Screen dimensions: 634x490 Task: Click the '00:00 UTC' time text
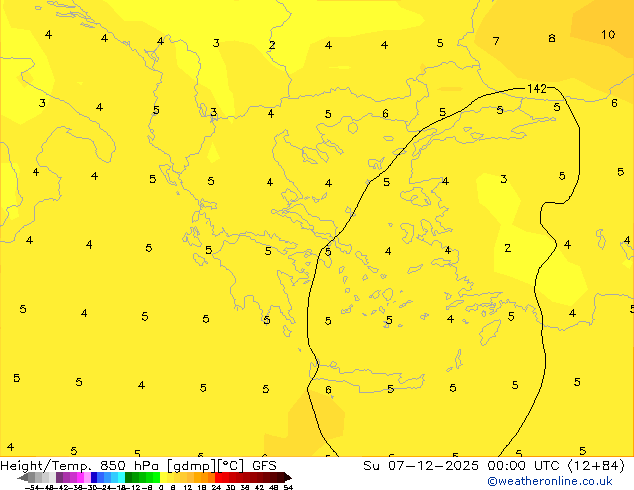[525, 466]
